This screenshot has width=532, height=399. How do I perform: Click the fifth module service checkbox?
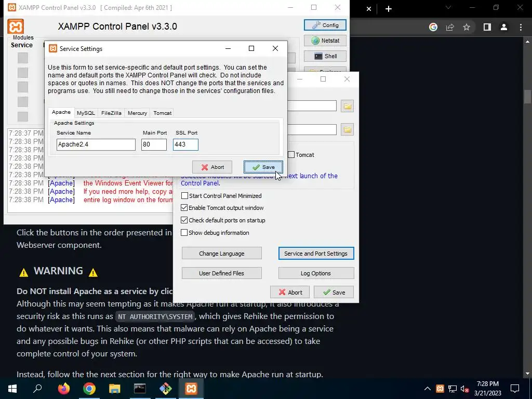[x=23, y=116]
